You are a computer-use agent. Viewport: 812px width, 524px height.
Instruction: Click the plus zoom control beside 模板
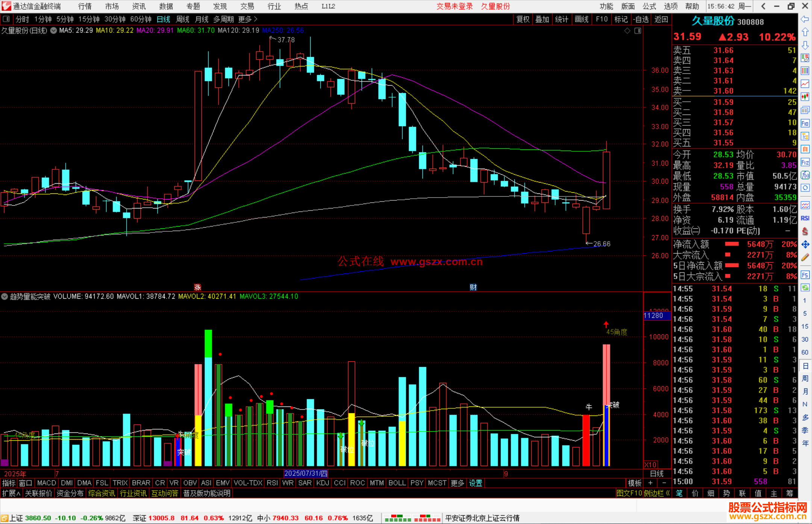tap(650, 483)
